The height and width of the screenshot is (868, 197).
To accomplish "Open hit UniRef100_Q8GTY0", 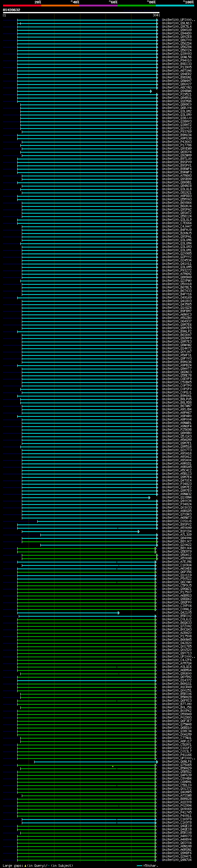I will point(177,40).
